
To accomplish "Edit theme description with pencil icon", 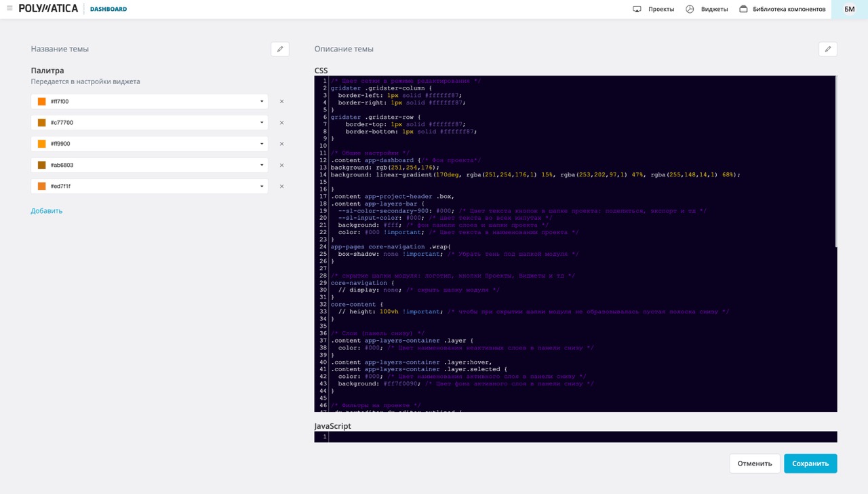I will point(828,49).
